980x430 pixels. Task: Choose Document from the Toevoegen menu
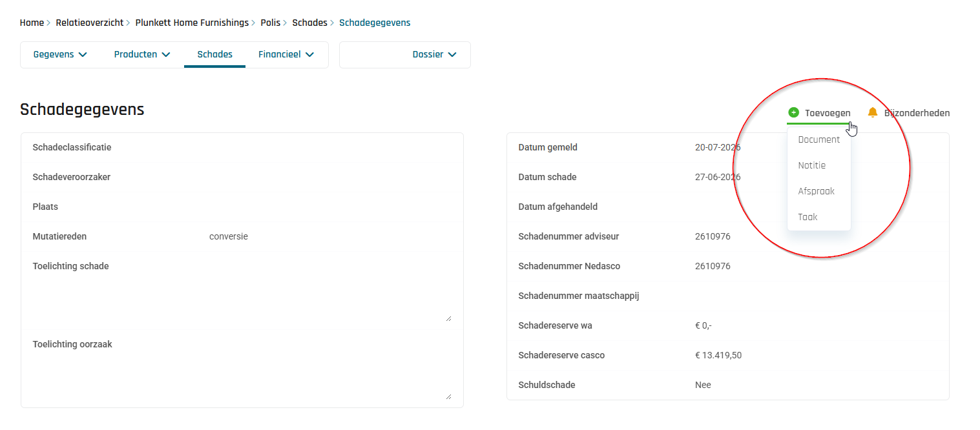pyautogui.click(x=819, y=139)
